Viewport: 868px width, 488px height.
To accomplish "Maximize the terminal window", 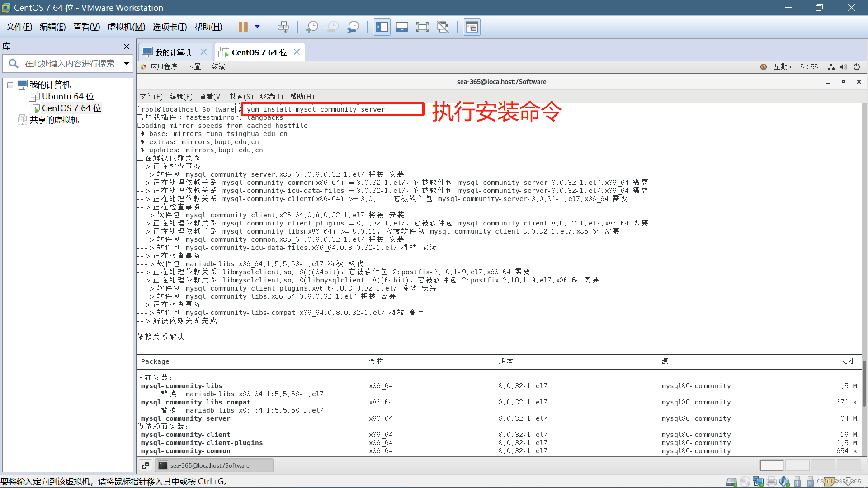I will (x=844, y=82).
